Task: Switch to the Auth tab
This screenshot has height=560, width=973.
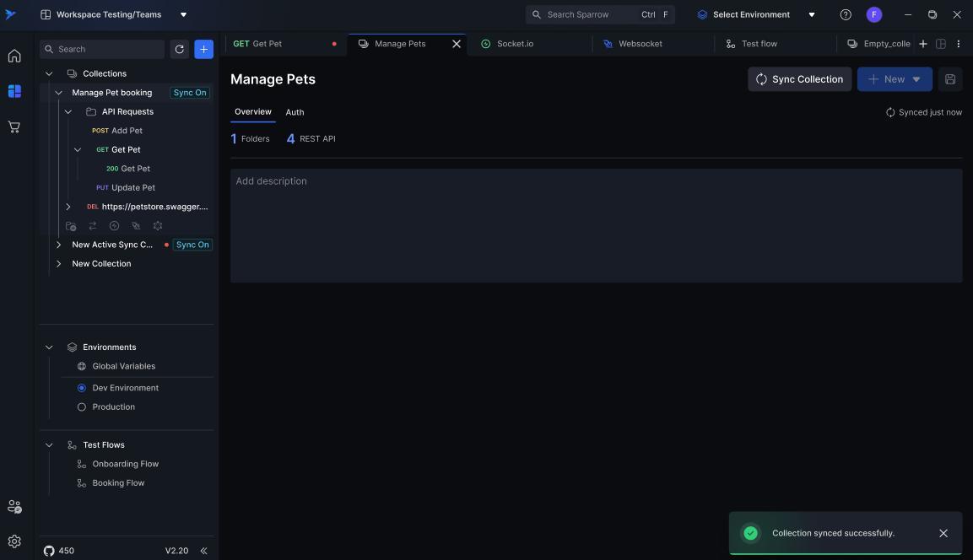Action: coord(295,112)
